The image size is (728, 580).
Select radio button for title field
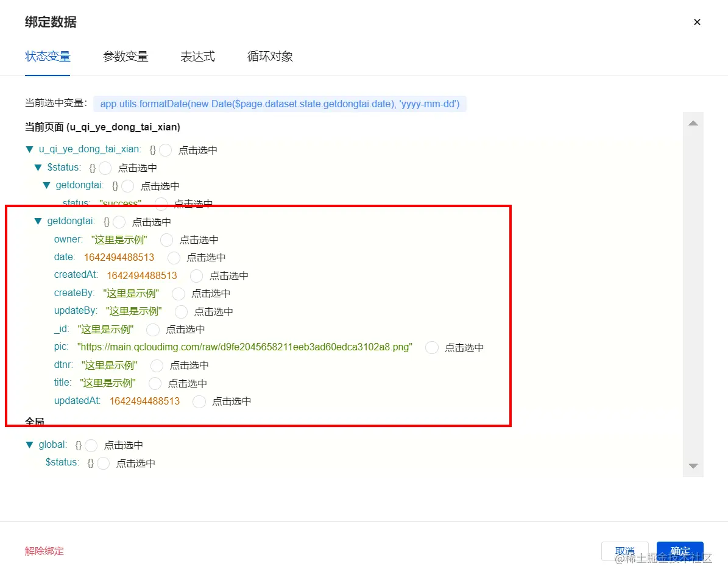(x=155, y=384)
